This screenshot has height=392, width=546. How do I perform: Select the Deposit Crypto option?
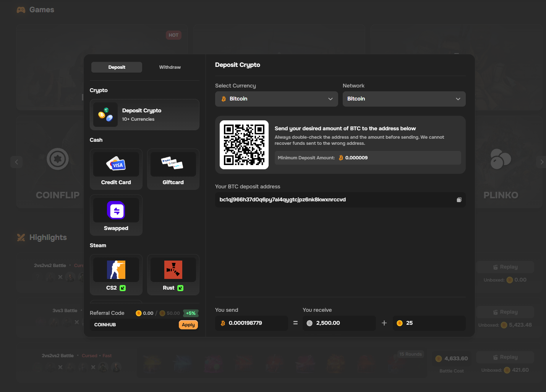click(144, 115)
